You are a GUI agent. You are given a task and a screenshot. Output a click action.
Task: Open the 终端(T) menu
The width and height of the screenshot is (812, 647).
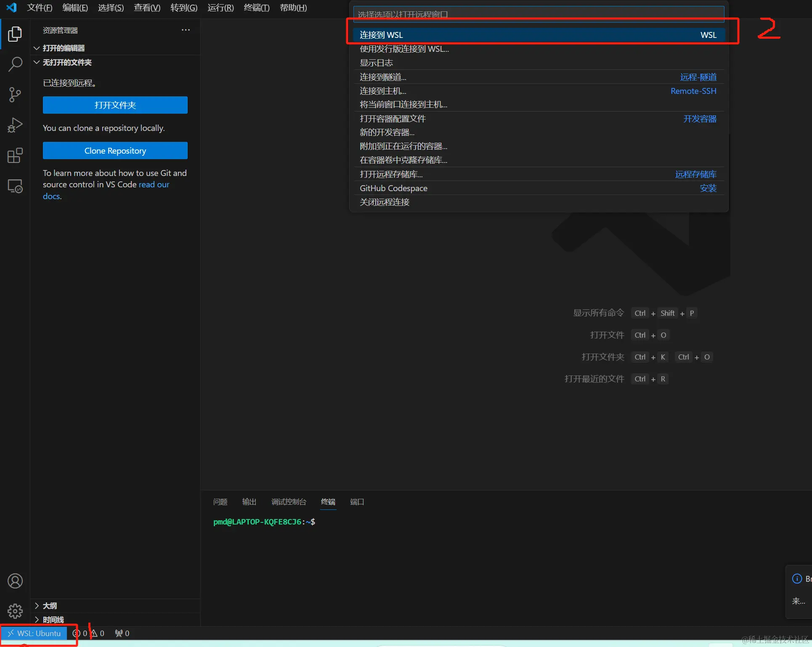257,8
